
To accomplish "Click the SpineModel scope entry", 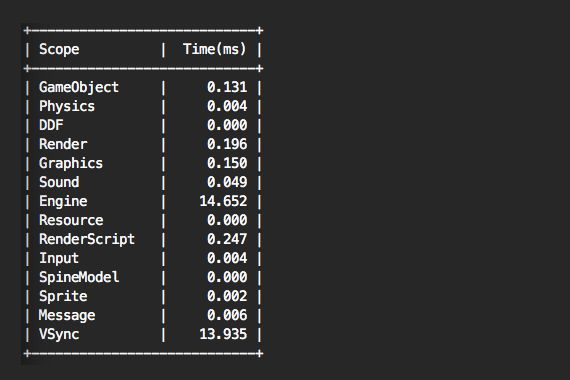I will tap(79, 277).
